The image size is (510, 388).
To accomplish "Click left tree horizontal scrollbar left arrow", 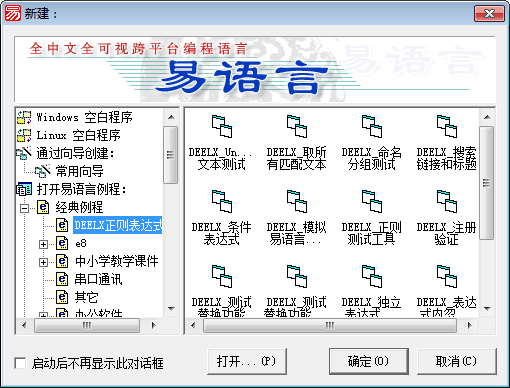I will coord(24,325).
